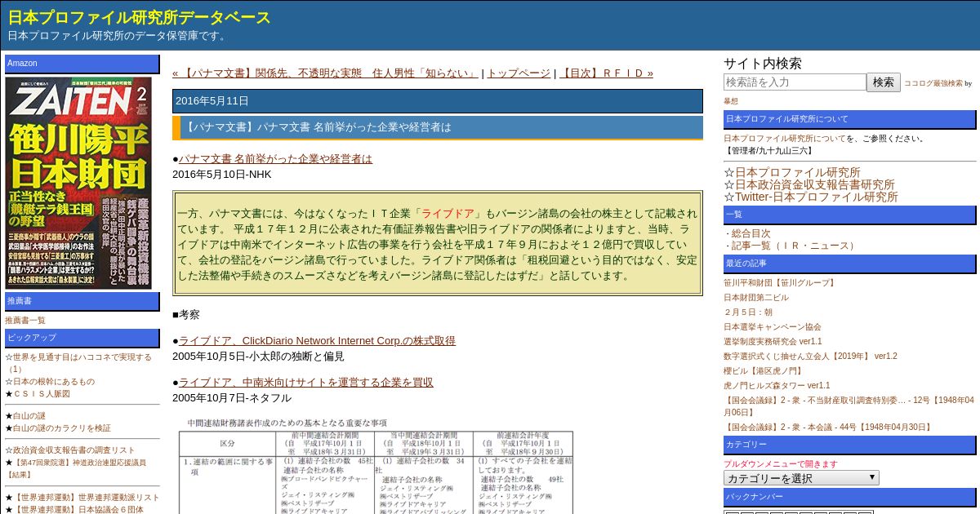Click the 【管理者/九十九山三六】 text
This screenshot has width=980, height=514.
pyautogui.click(x=768, y=151)
